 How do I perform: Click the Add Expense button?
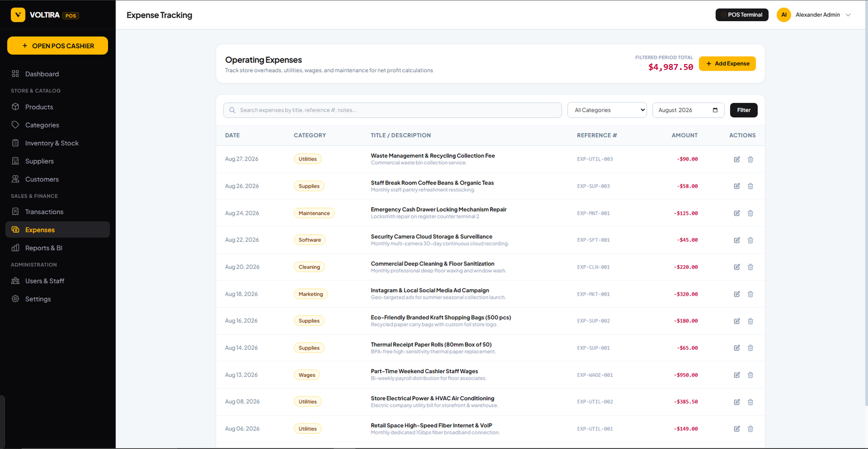click(x=727, y=63)
